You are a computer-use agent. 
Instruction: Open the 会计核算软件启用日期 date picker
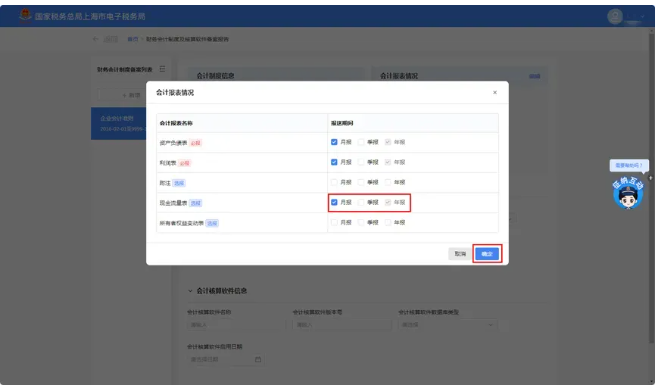[225, 359]
